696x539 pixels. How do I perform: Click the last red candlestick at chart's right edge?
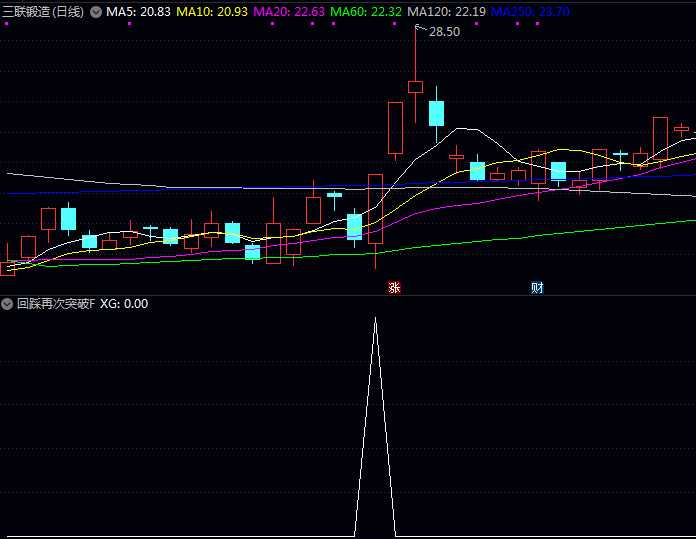pyautogui.click(x=682, y=128)
